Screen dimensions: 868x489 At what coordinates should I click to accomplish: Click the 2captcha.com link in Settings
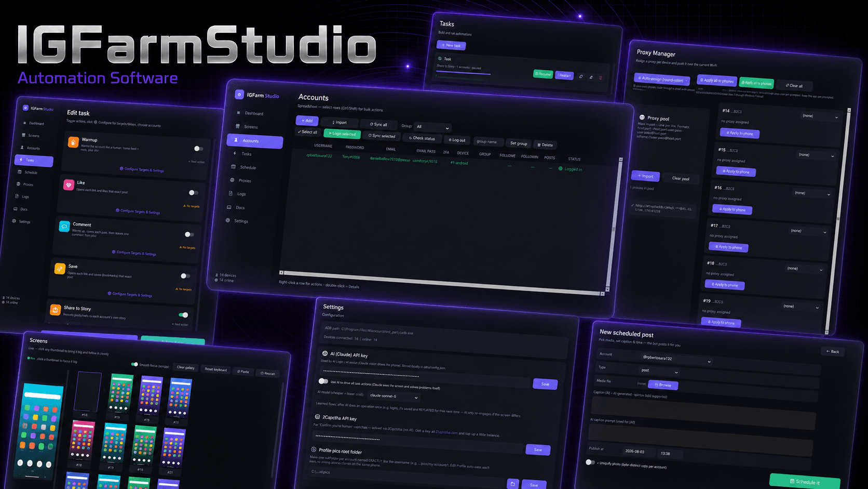(446, 432)
